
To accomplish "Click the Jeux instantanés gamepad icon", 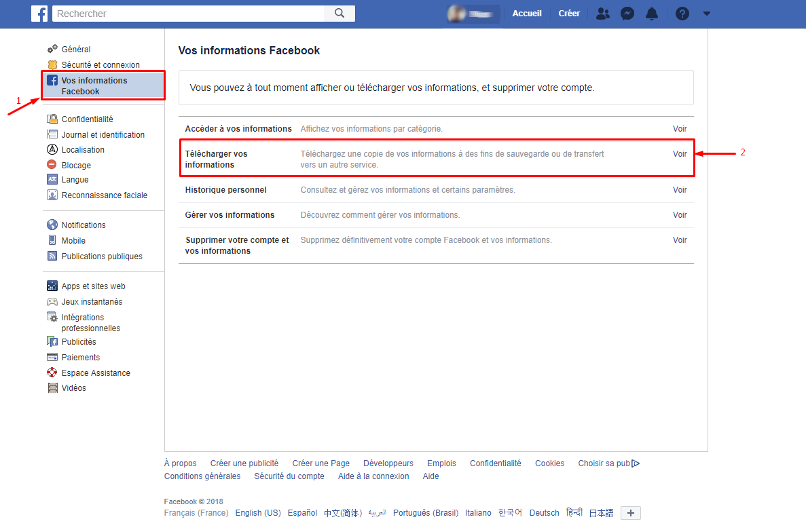I will [x=52, y=302].
